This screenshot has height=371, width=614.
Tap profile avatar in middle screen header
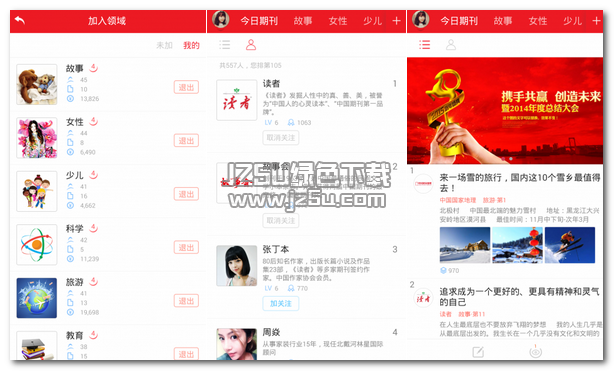click(x=220, y=20)
